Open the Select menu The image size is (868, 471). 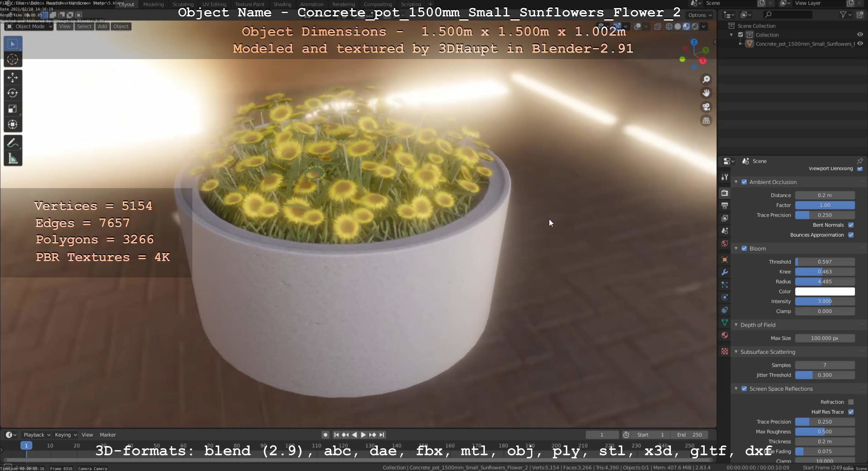(84, 26)
